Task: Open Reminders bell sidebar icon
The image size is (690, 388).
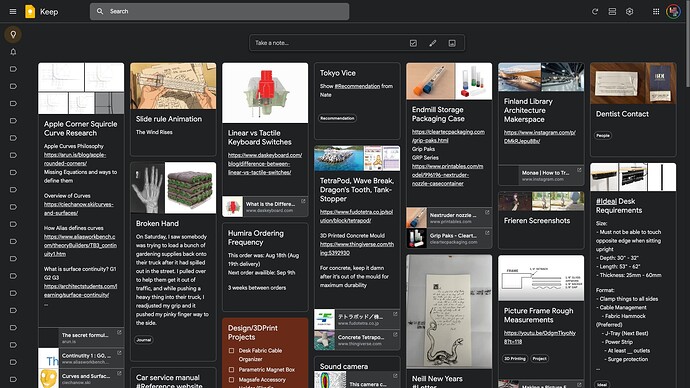Action: coord(13,52)
